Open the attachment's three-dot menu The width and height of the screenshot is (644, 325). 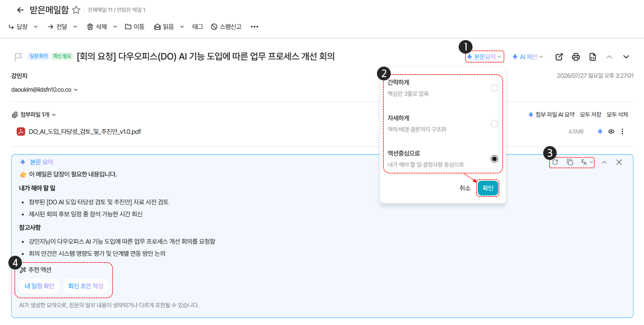pos(622,132)
